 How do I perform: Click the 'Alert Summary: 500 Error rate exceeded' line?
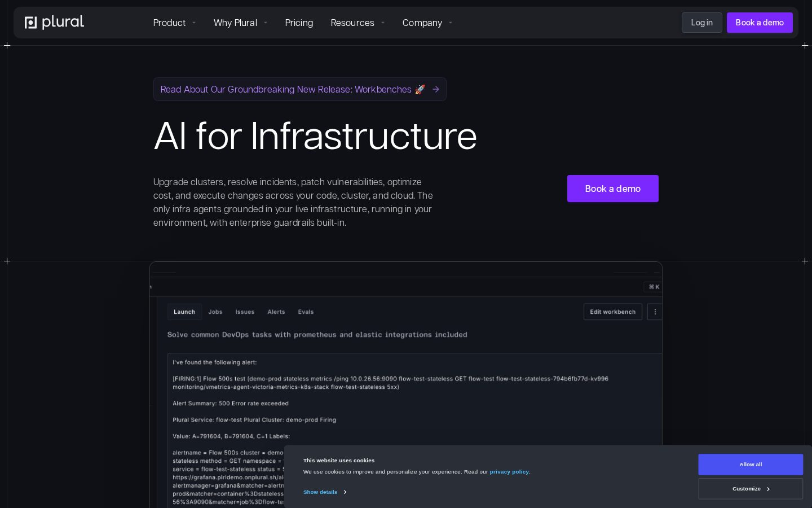[x=231, y=404]
